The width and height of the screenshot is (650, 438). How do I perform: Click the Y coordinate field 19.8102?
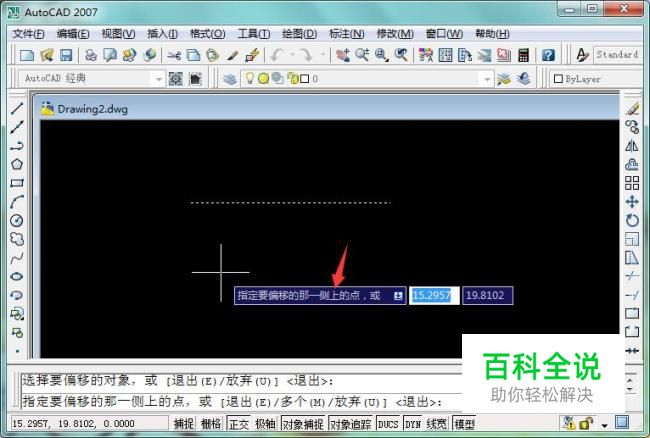488,295
